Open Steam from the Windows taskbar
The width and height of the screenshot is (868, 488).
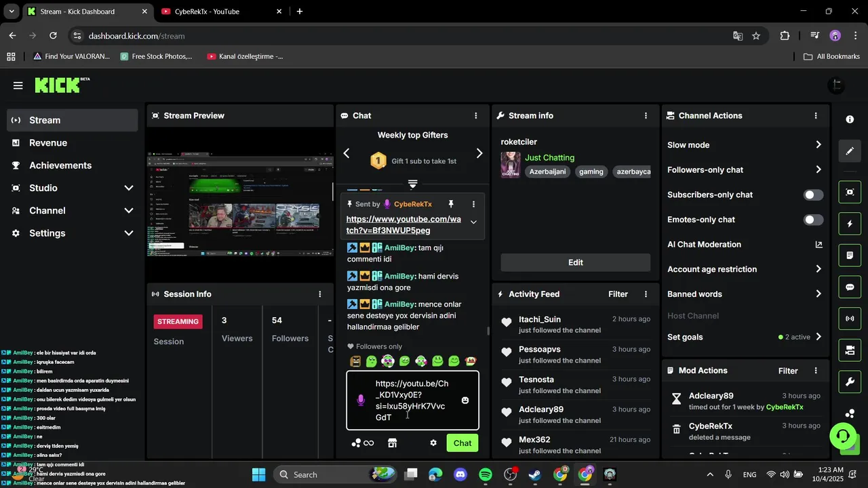click(x=536, y=474)
